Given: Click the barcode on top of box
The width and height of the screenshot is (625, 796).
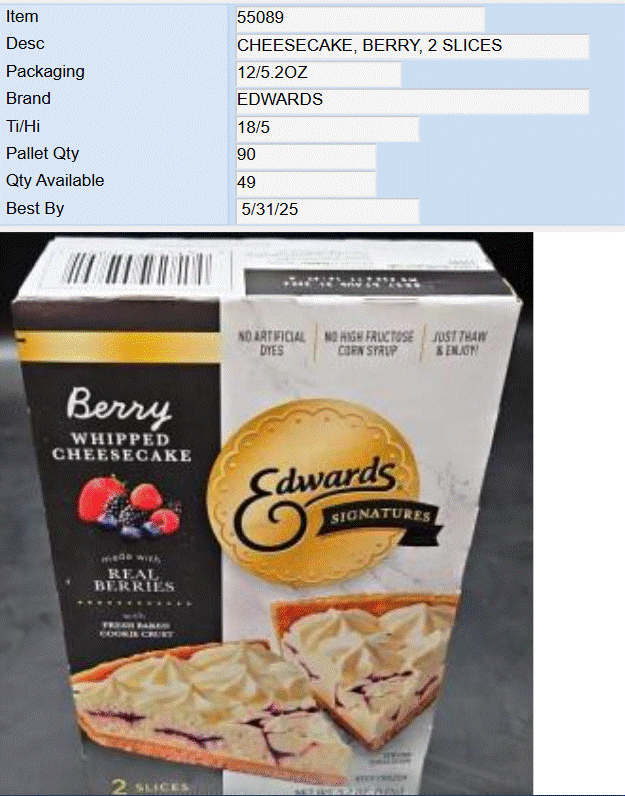Looking at the screenshot, I should tap(137, 269).
